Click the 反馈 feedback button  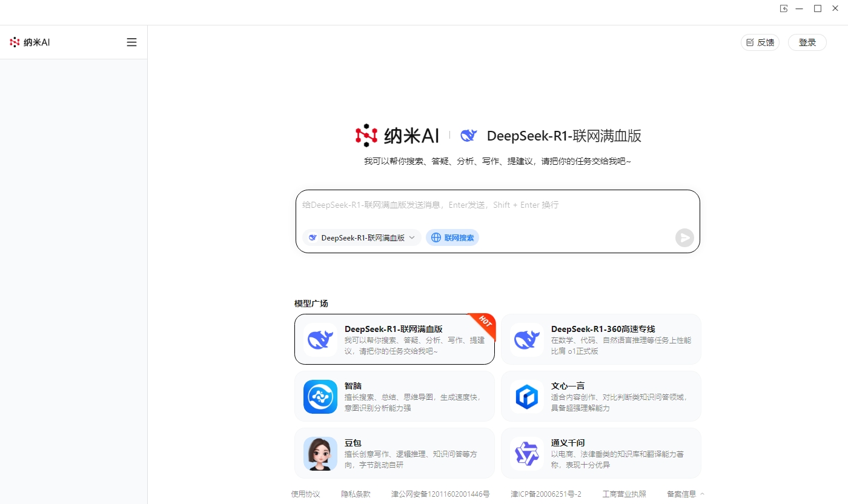point(760,42)
